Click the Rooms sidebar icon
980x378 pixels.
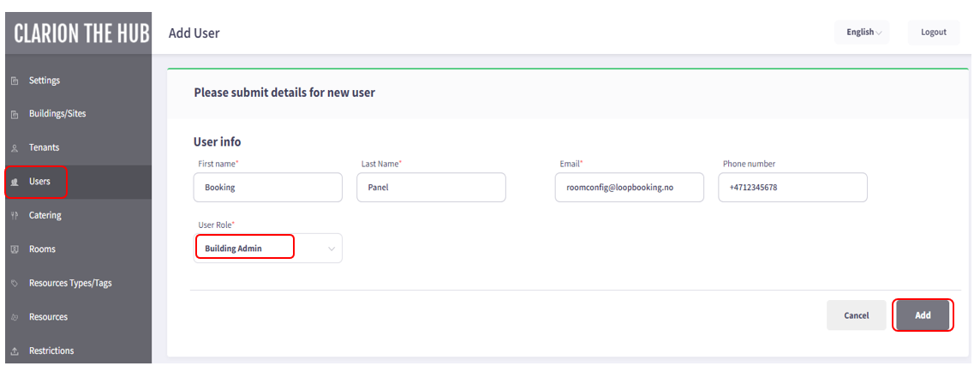15,249
